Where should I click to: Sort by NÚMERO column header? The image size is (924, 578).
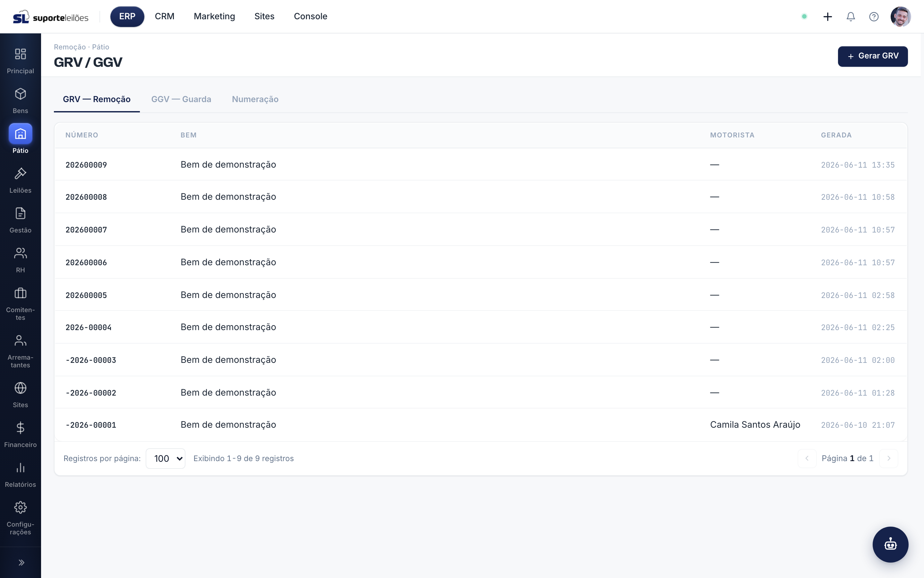pyautogui.click(x=82, y=135)
